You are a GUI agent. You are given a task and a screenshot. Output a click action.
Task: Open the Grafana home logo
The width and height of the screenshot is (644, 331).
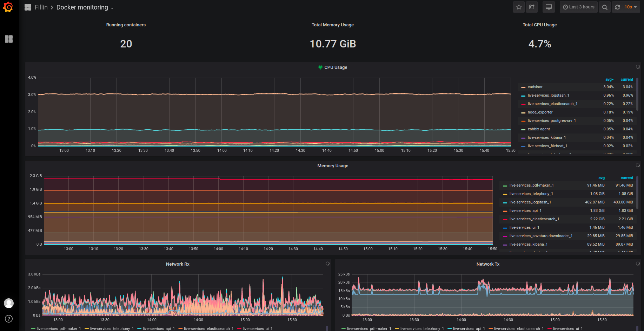pyautogui.click(x=8, y=7)
